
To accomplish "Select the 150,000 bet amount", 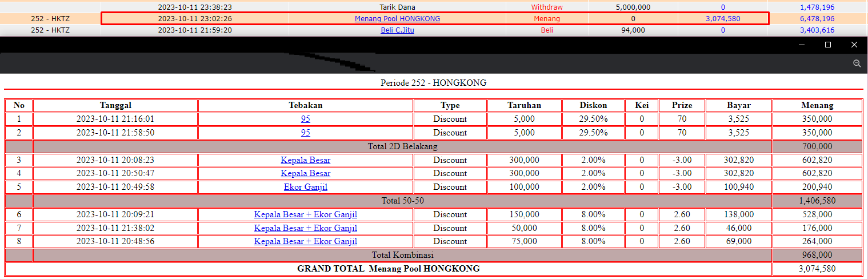I will 525,214.
